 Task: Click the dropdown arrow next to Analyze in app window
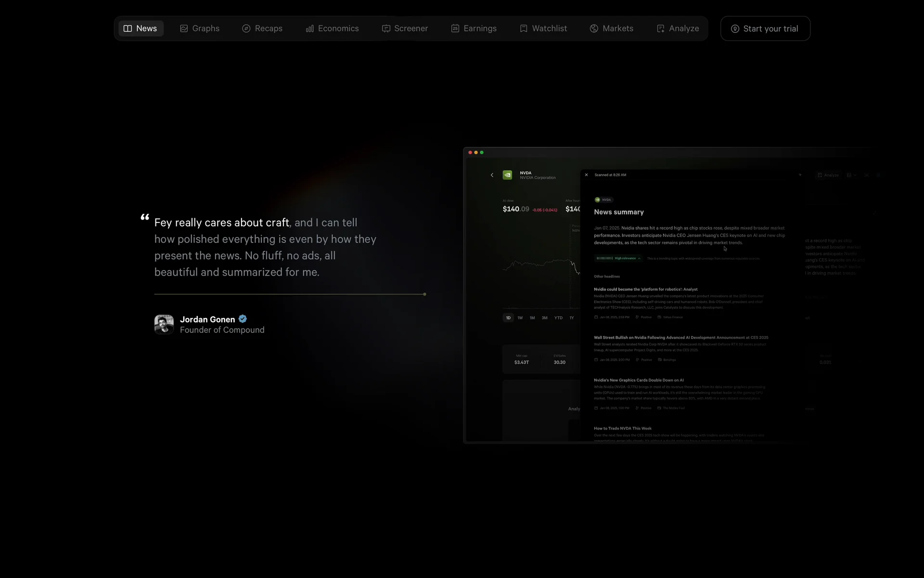(855, 175)
